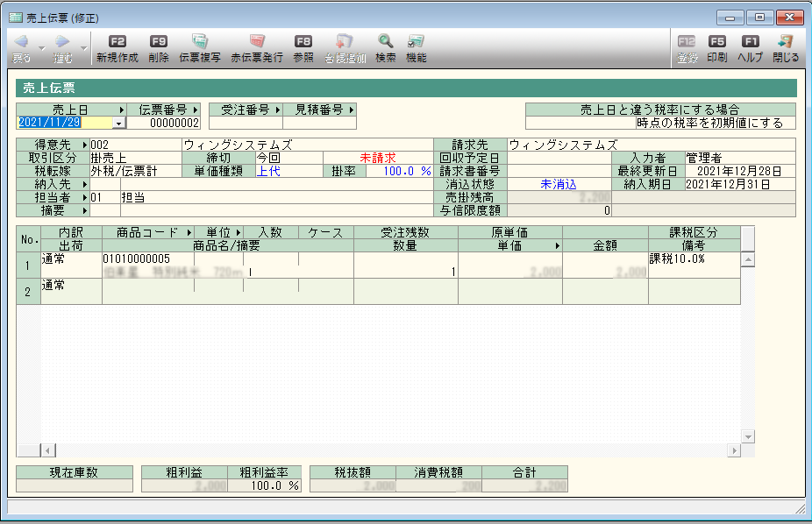
Task: Click the 単位 column arrow
Action: click(239, 233)
